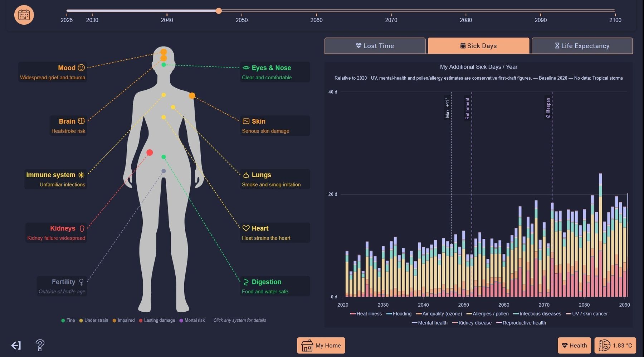Toggle Mental health legend series
Screen dimensions: 644x357
point(429,323)
